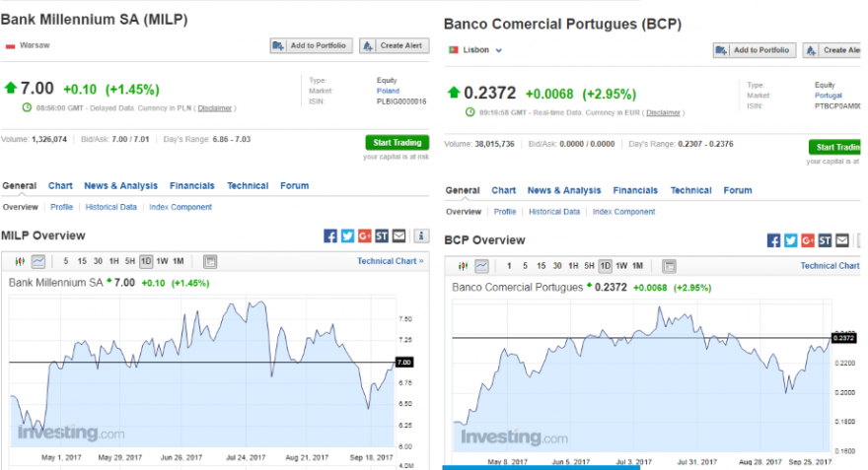Open BCP chart calendar date picker
The image size is (868, 470).
[670, 266]
